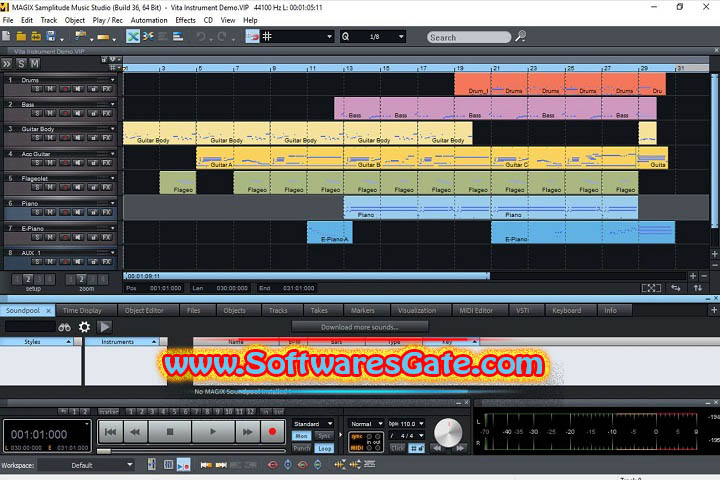Click the skip to start transport button
Image resolution: width=720 pixels, height=480 pixels.
[111, 432]
